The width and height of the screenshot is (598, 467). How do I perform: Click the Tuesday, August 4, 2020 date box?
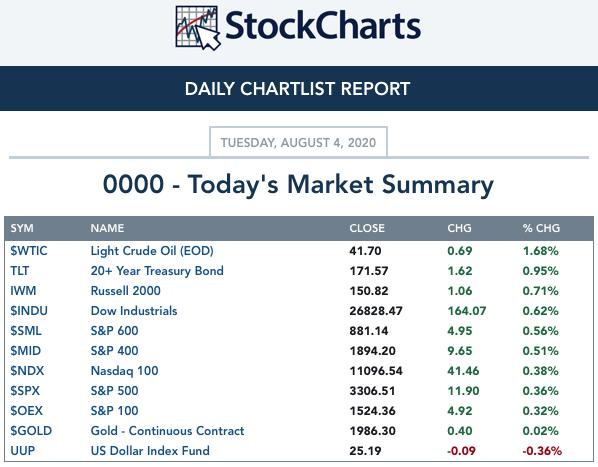coord(298,142)
